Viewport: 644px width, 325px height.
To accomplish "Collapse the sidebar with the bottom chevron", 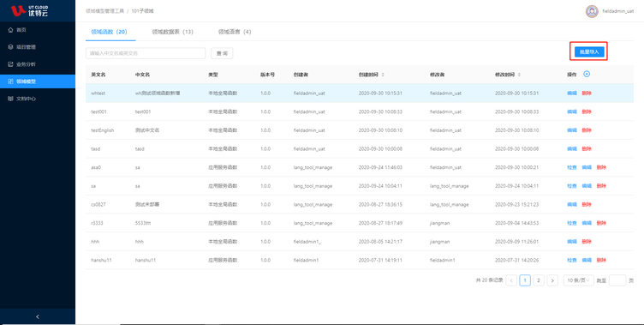I will (38, 316).
